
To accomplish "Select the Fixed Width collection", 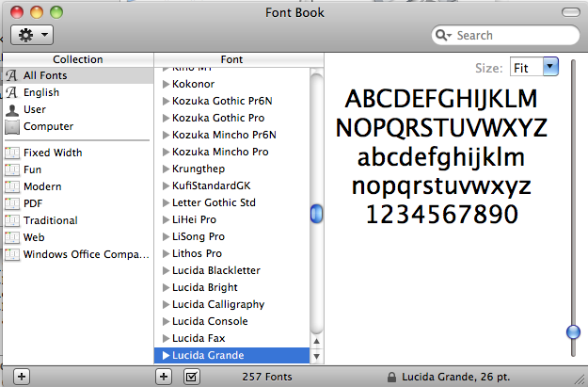I will 78,153.
